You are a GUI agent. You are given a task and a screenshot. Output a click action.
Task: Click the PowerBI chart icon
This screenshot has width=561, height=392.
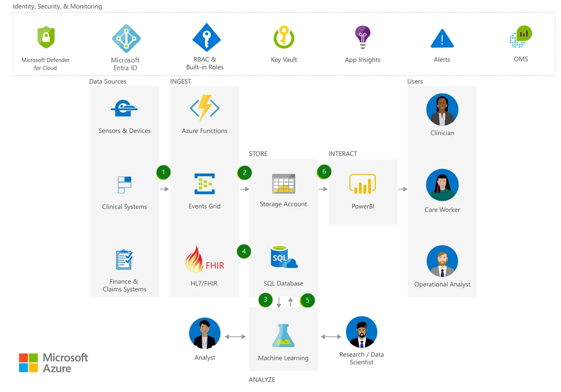[x=362, y=184]
